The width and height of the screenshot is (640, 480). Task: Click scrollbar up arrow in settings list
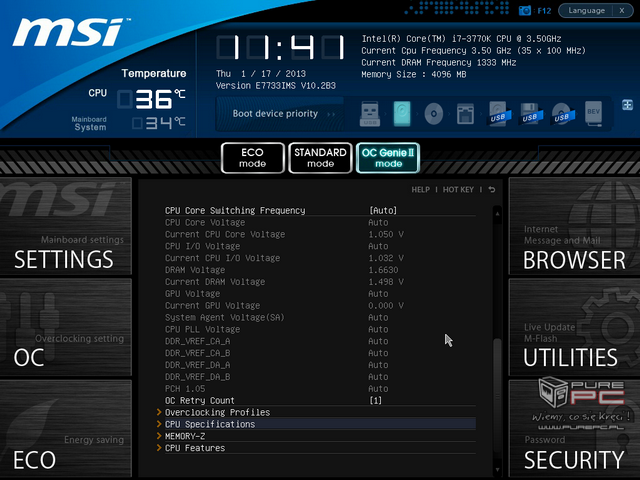click(x=497, y=213)
